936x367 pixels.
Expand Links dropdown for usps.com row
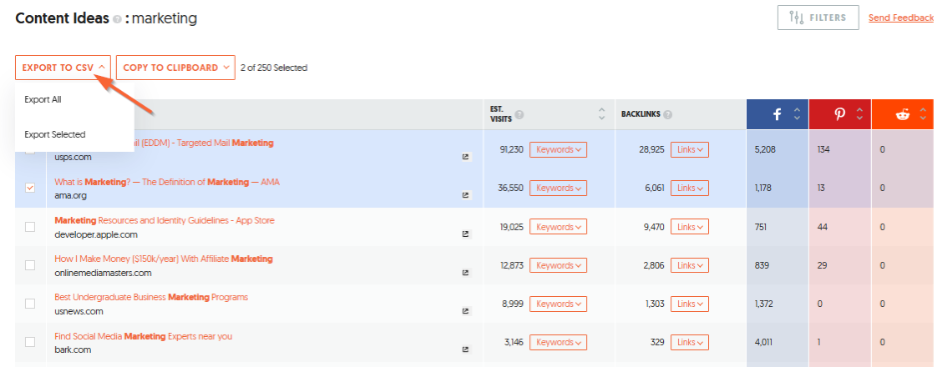click(x=689, y=150)
